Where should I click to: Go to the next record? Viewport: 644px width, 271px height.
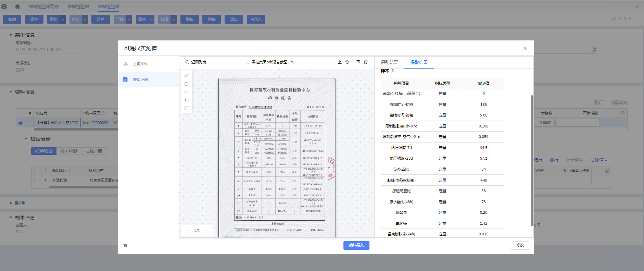pyautogui.click(x=625, y=19)
